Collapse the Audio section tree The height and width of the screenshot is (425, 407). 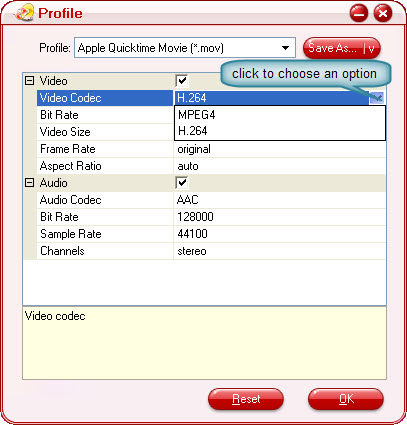click(x=30, y=182)
